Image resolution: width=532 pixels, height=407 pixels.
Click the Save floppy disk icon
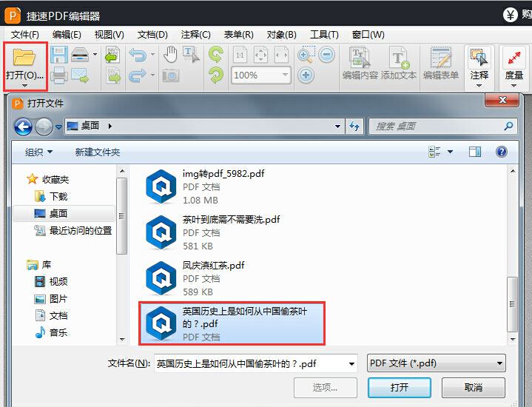tap(58, 55)
